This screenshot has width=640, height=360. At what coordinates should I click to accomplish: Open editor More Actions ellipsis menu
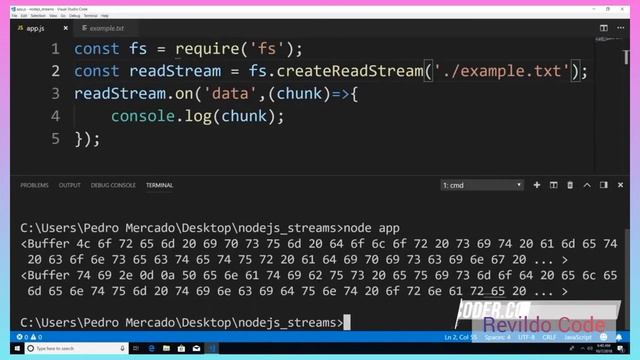(x=620, y=28)
